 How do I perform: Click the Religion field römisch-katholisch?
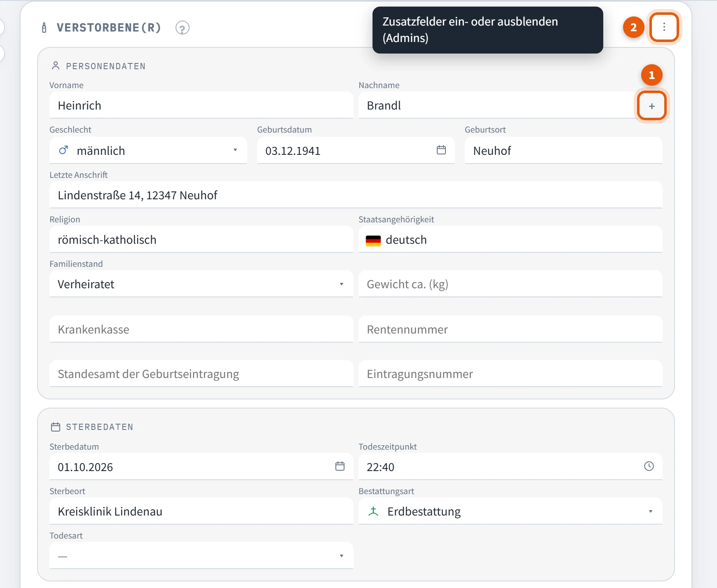point(201,239)
